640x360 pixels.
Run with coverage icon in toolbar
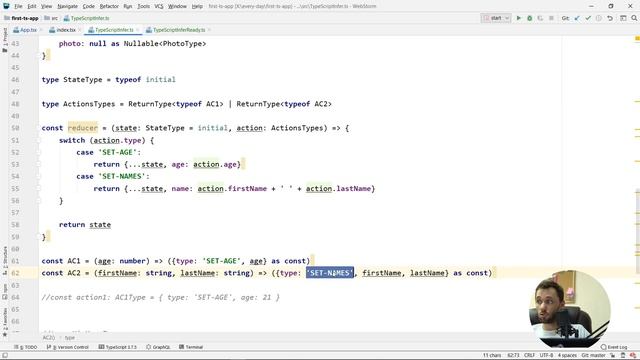point(540,18)
